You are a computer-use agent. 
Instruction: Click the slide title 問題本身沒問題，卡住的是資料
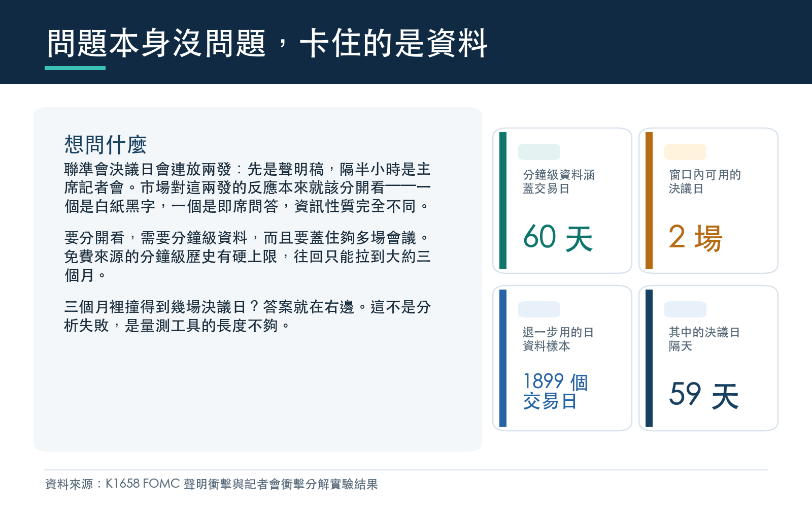tap(267, 43)
